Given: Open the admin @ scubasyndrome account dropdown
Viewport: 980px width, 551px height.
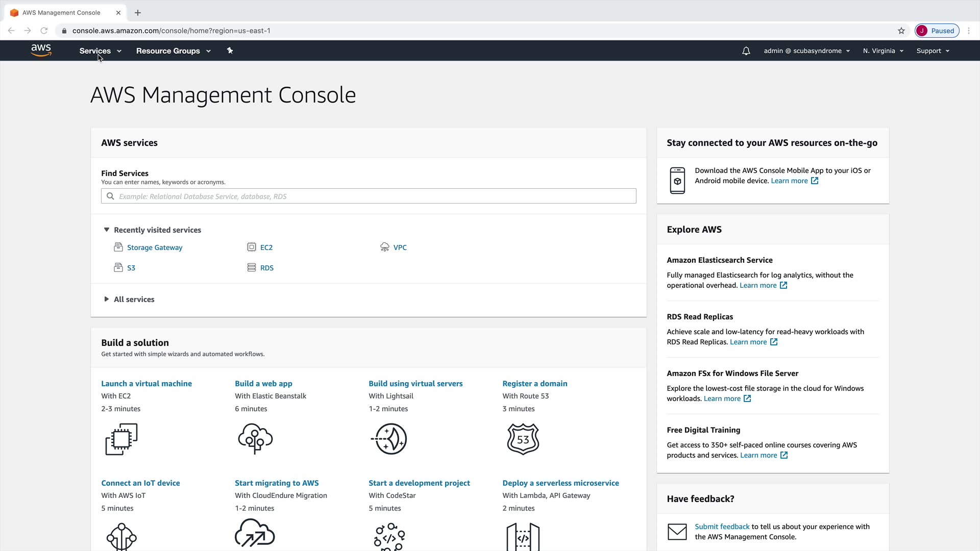Looking at the screenshot, I should [806, 51].
